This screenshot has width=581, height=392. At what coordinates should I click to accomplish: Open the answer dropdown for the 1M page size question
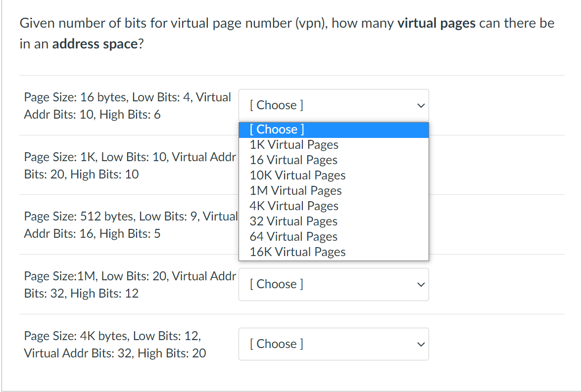point(334,284)
